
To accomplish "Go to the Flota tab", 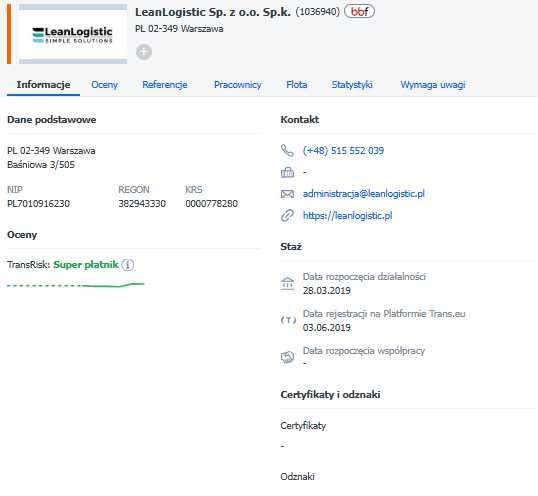I will (296, 85).
